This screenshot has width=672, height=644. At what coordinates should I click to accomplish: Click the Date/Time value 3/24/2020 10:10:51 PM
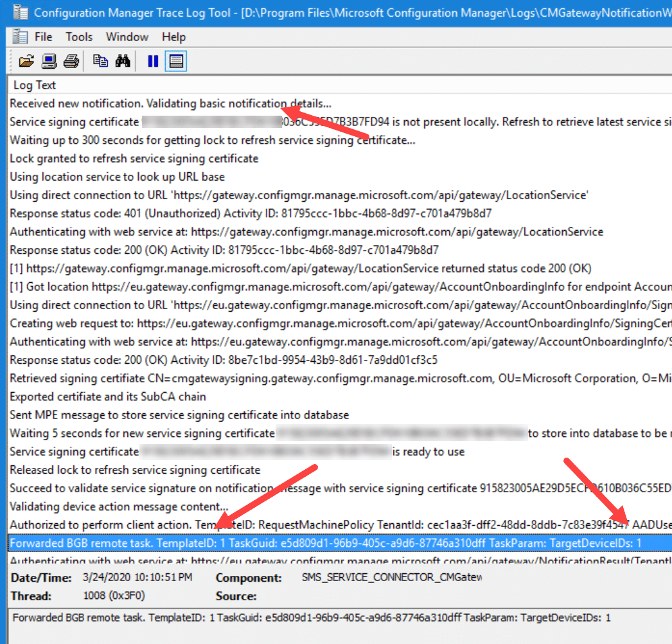click(x=137, y=578)
